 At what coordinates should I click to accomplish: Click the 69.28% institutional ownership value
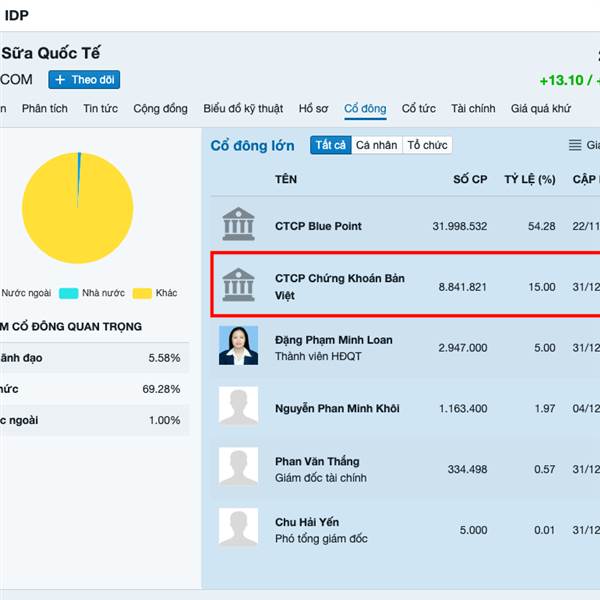click(x=161, y=389)
